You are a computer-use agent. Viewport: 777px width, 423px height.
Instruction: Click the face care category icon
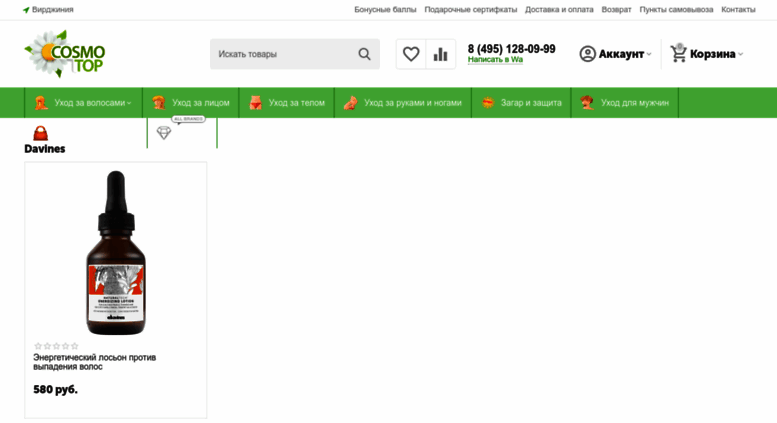159,103
